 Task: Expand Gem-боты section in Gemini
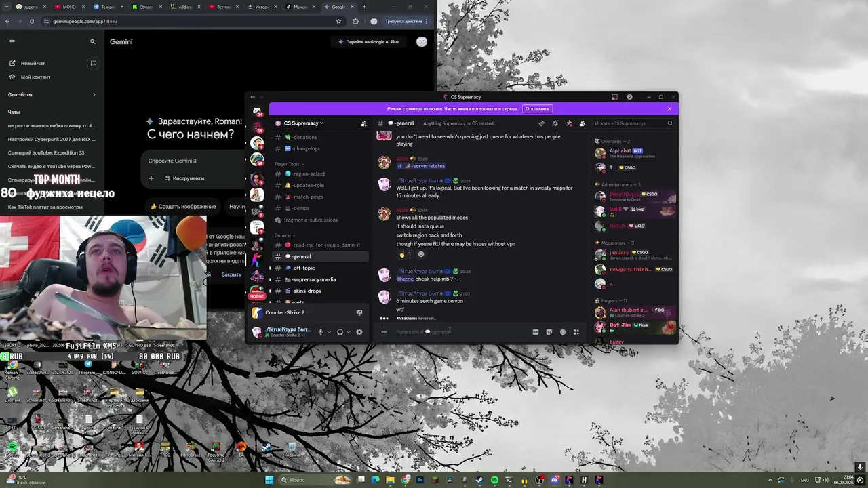tap(51, 94)
